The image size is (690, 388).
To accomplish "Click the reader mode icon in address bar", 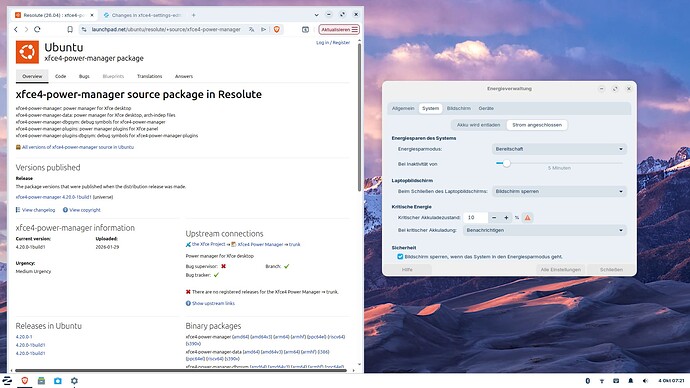I will click(264, 29).
